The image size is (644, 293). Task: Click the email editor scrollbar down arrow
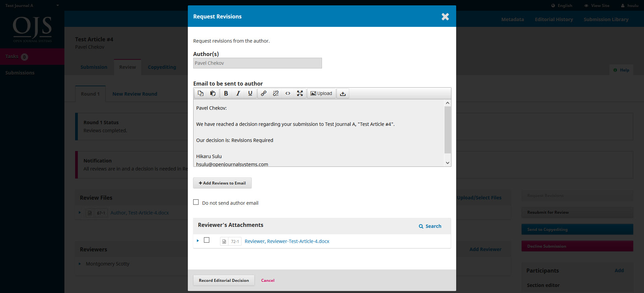(447, 163)
